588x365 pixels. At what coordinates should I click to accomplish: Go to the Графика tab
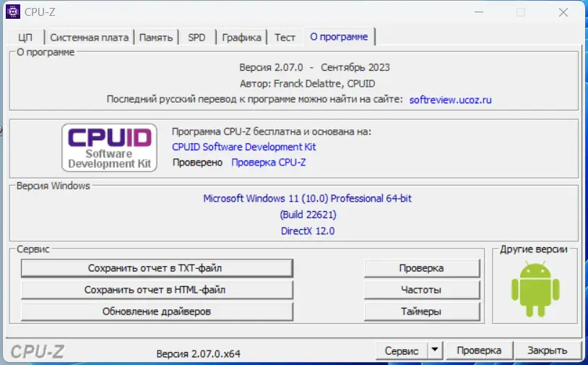pos(241,38)
